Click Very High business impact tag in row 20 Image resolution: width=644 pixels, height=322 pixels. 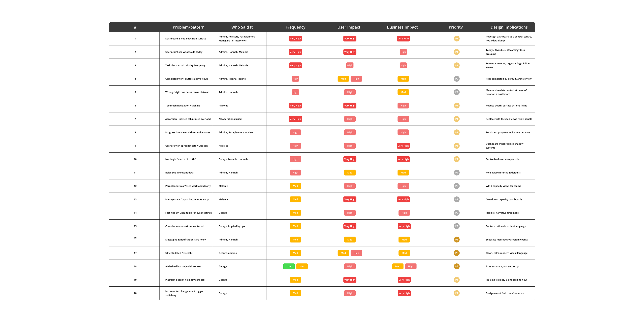[x=404, y=293]
